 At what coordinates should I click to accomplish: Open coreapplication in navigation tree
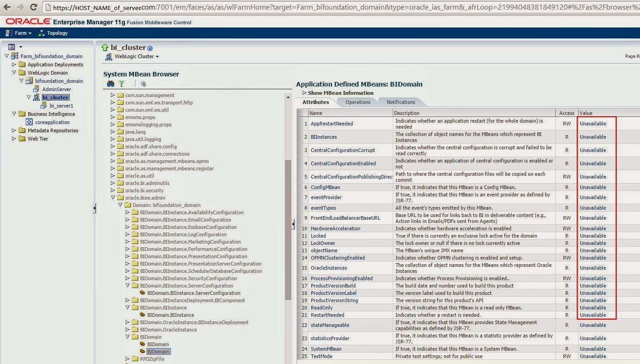[52, 122]
